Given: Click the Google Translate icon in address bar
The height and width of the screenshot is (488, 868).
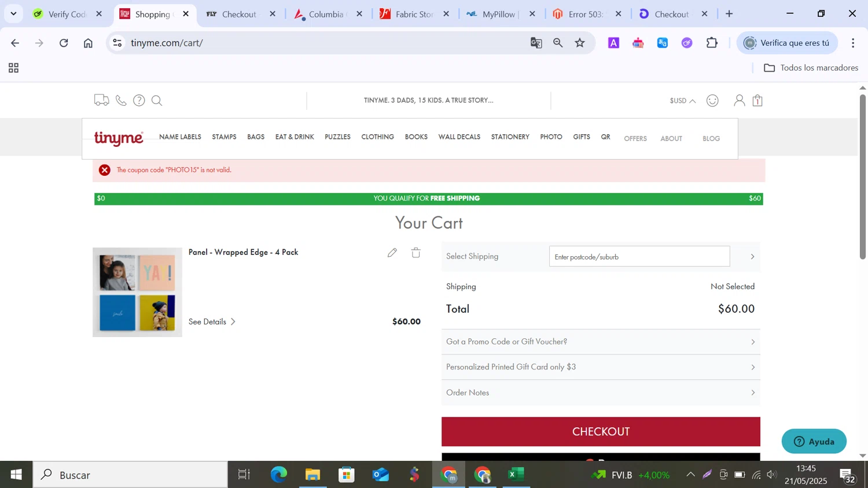Looking at the screenshot, I should point(536,43).
